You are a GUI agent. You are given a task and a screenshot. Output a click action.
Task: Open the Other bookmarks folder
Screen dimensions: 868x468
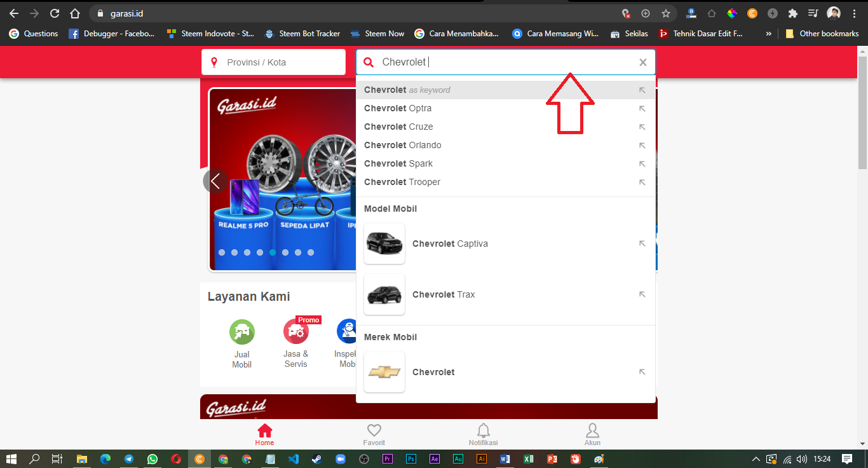point(822,34)
